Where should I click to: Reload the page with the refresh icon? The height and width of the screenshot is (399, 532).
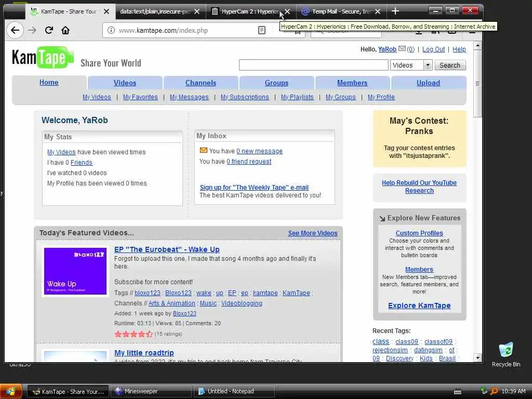49,30
